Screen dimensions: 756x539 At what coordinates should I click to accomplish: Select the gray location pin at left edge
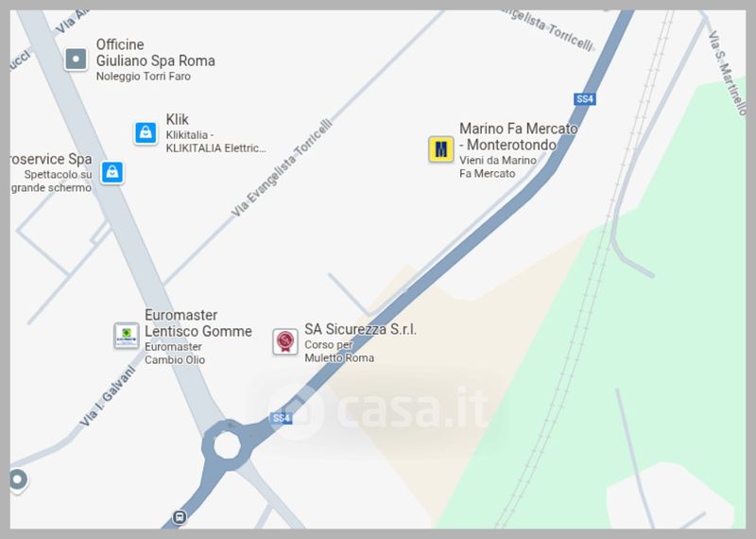pos(18,480)
